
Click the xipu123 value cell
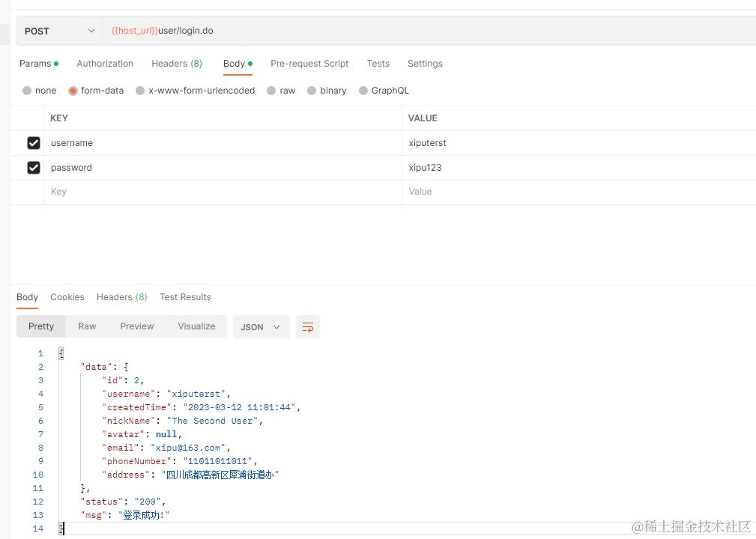[x=579, y=168]
